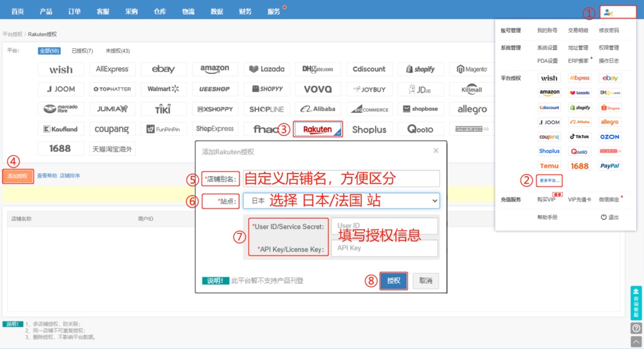Click the PayPal logo in account panel

[x=609, y=166]
